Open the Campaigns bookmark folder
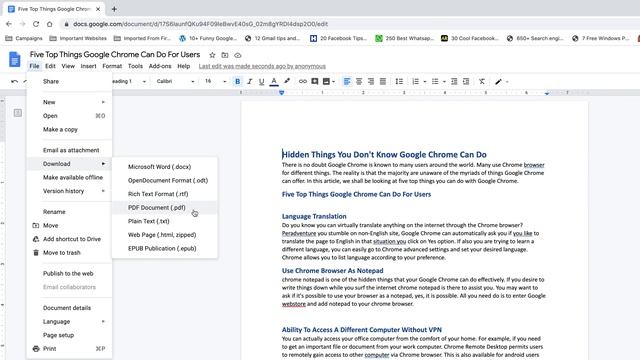 coord(24,38)
